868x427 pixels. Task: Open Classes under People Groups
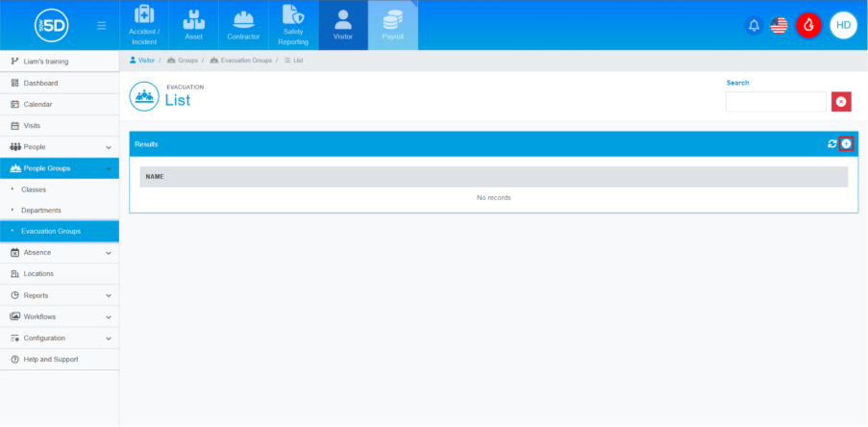click(x=34, y=189)
